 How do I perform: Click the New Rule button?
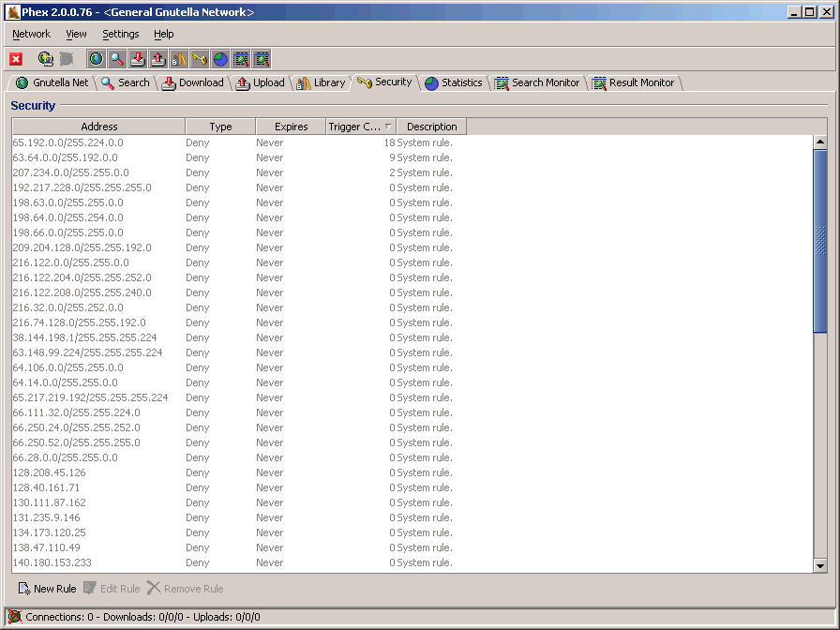tap(47, 588)
